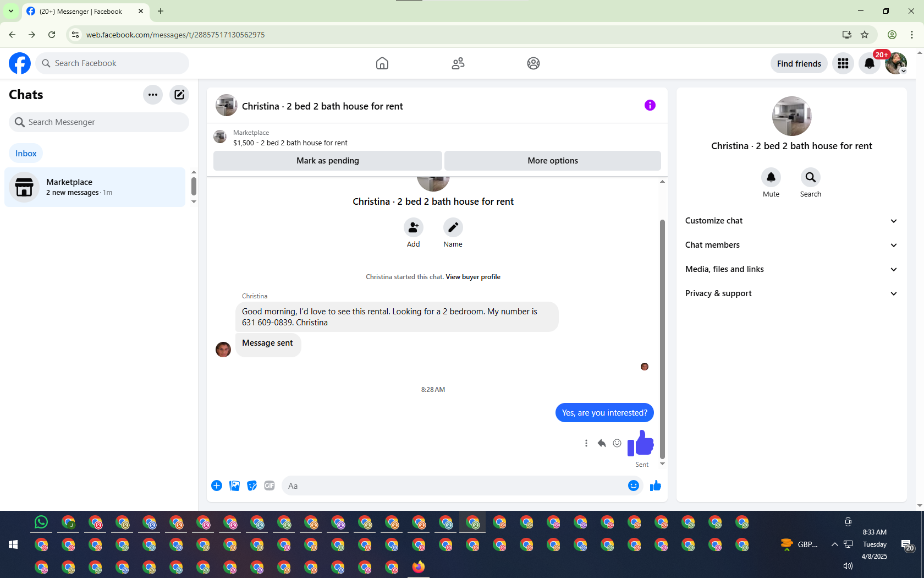The height and width of the screenshot is (578, 924).
Task: Click Mark as pending button
Action: click(x=328, y=161)
